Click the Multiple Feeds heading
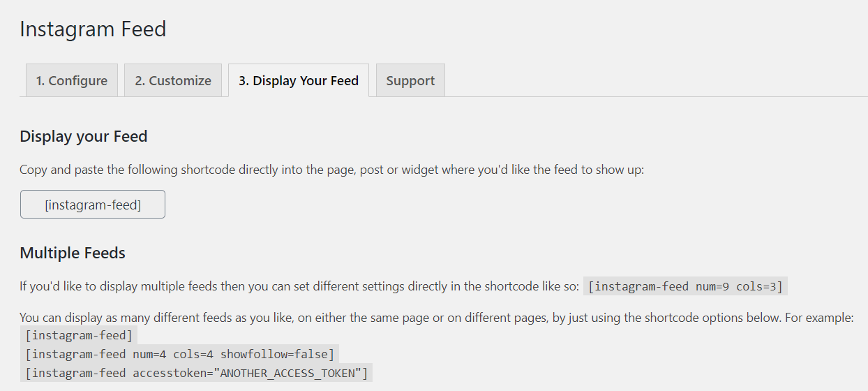The height and width of the screenshot is (391, 868). 73,253
